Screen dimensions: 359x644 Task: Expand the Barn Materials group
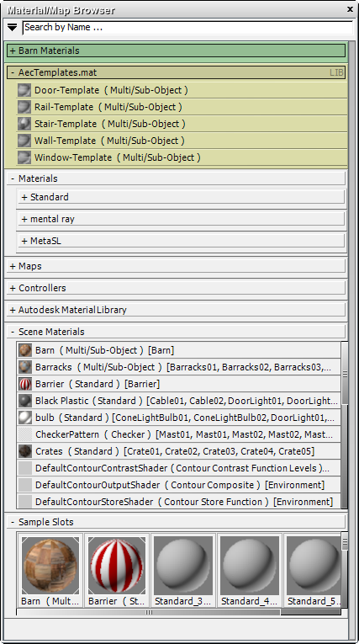[x=176, y=51]
